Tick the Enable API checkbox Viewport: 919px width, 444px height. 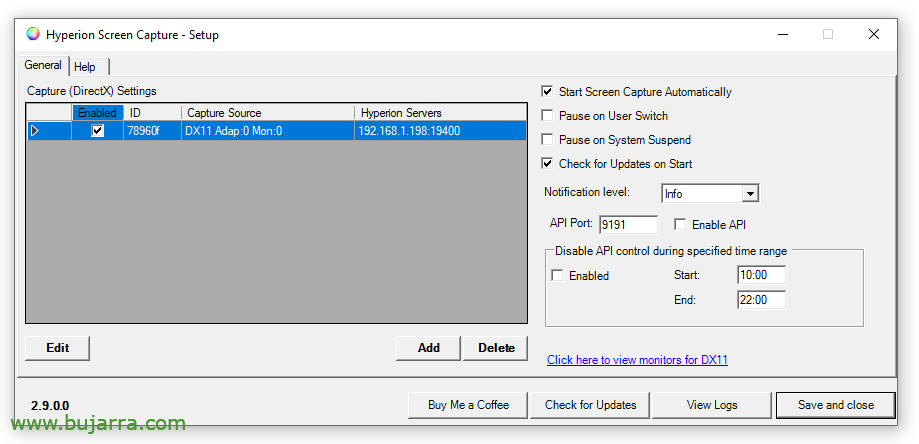680,224
